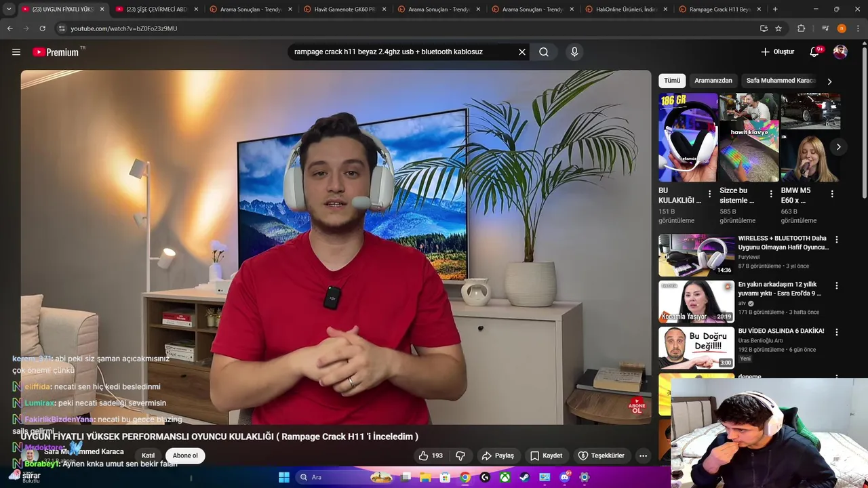Open options for WIRELESS + BLUETOOTH video
This screenshot has height=488, width=868.
pos(837,240)
